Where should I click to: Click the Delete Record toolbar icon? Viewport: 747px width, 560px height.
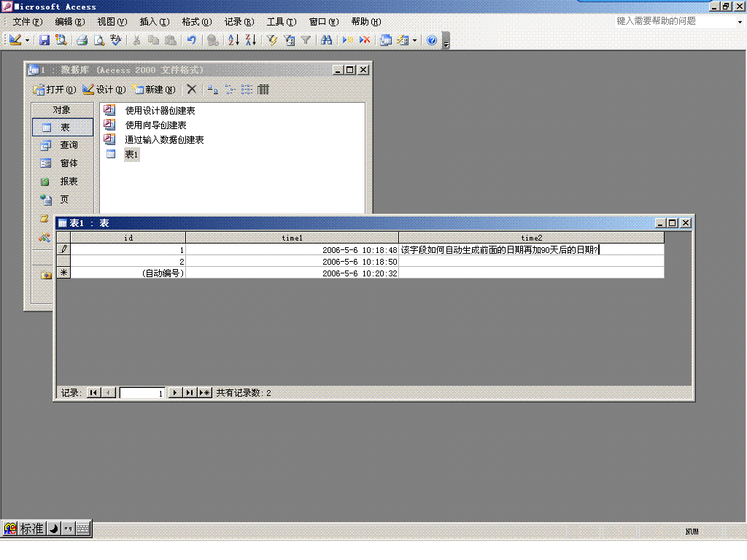(365, 41)
